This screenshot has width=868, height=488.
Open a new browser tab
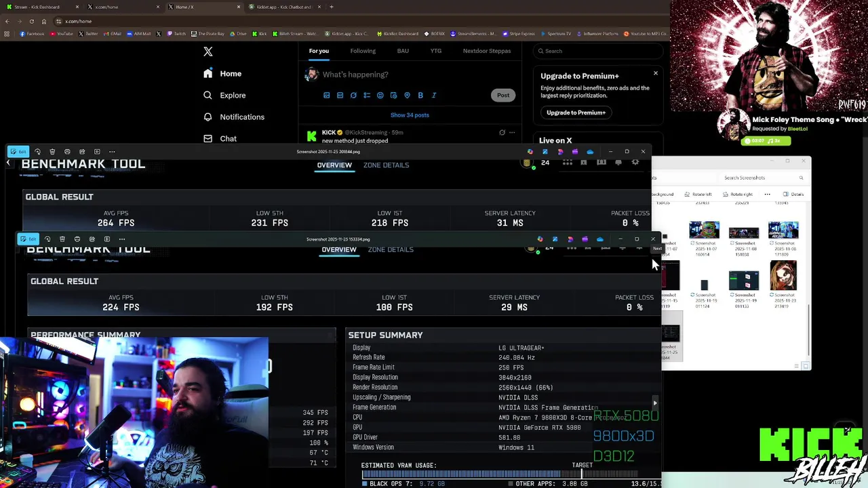click(332, 7)
